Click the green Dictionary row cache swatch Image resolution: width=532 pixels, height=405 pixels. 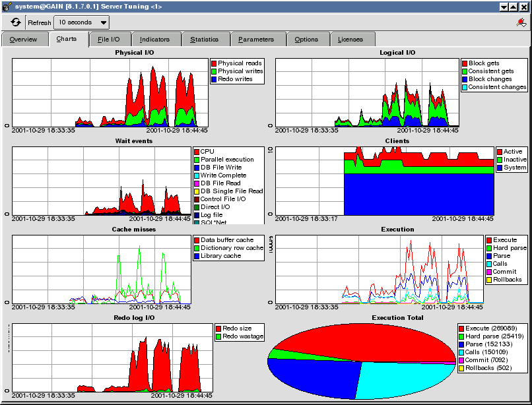tap(197, 248)
